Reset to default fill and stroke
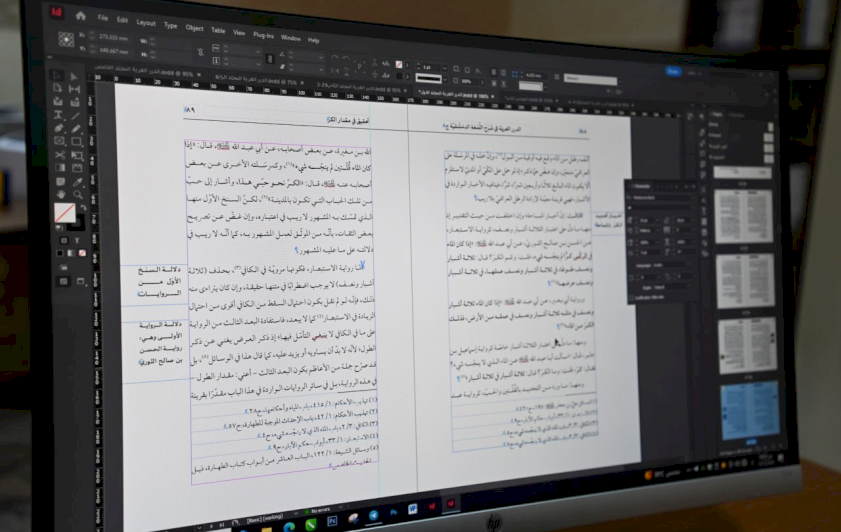The width and height of the screenshot is (841, 532). (x=59, y=228)
